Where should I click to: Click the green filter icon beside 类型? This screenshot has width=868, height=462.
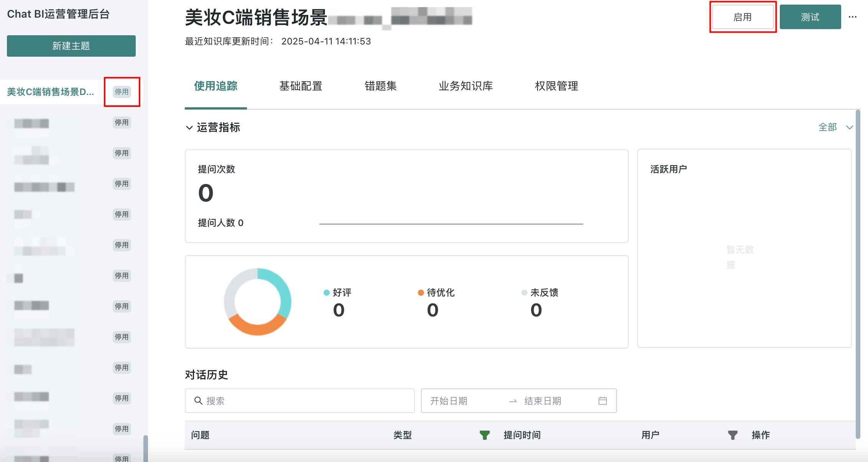485,435
